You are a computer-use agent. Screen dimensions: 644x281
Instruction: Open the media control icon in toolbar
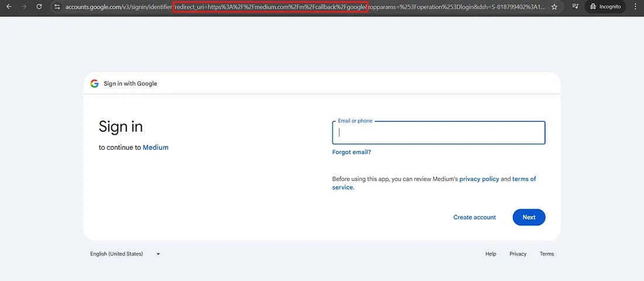[x=576, y=6]
